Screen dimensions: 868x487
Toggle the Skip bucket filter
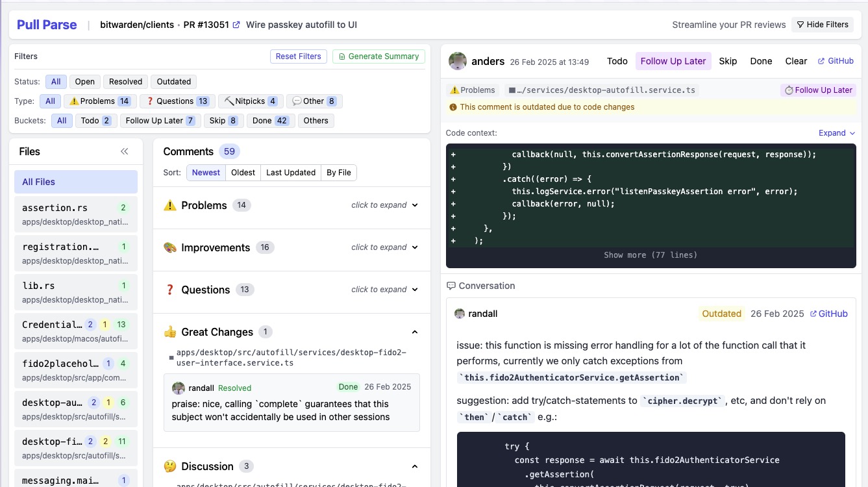(223, 120)
